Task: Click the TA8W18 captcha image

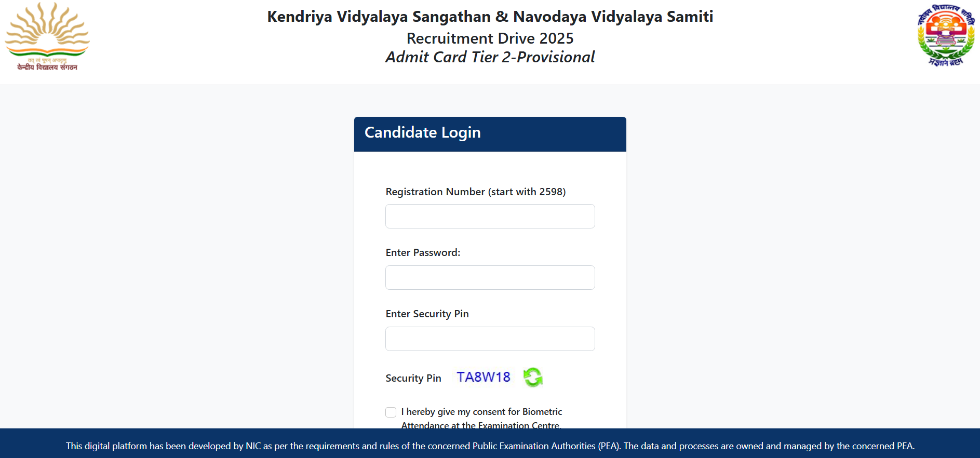Action: click(x=483, y=377)
